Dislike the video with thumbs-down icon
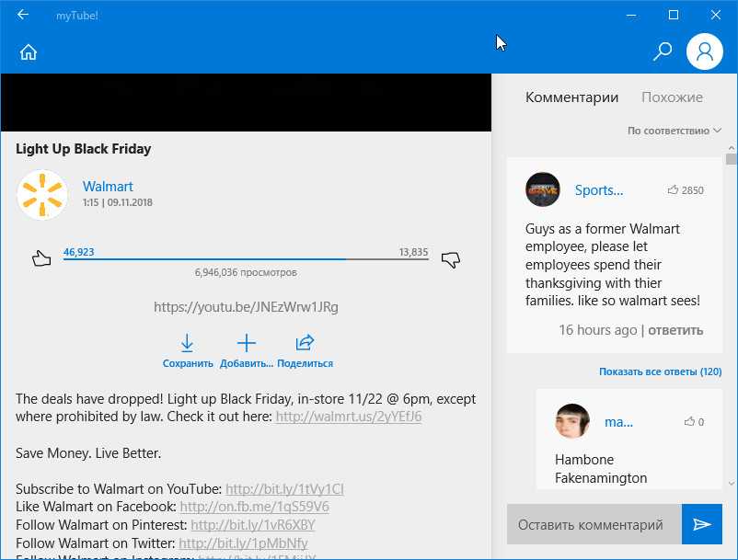The image size is (738, 560). [450, 259]
